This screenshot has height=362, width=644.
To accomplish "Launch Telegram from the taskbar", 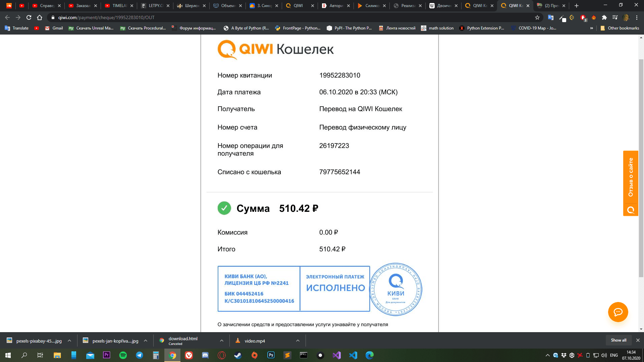I will point(140,355).
